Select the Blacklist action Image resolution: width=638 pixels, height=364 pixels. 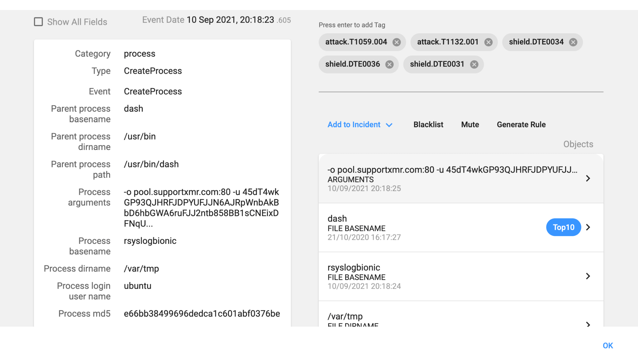[428, 124]
